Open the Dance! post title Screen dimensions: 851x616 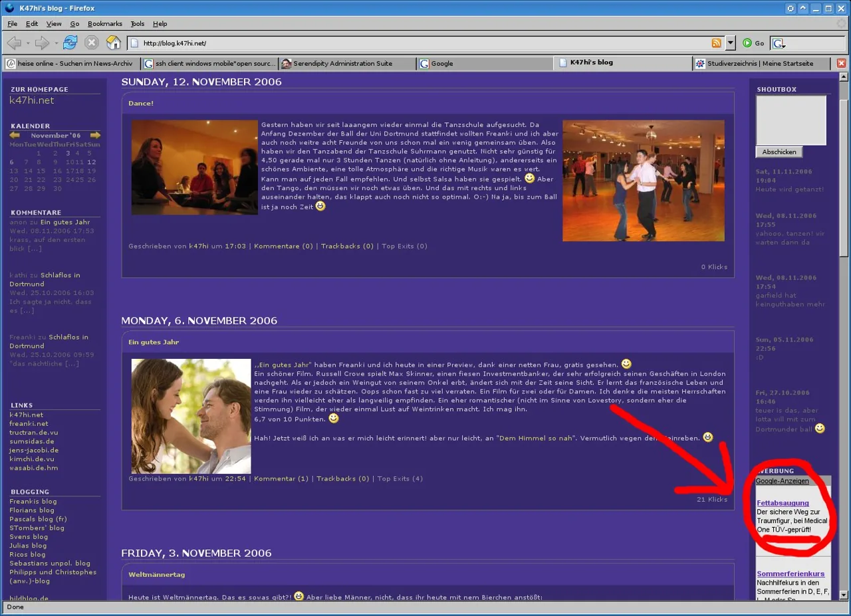tap(141, 104)
